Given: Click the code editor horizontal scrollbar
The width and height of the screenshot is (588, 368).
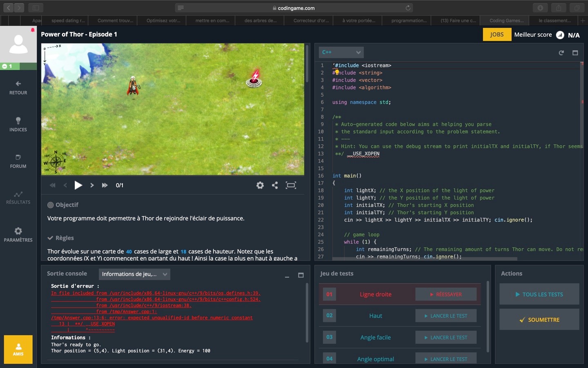Looking at the screenshot, I should tap(425, 259).
